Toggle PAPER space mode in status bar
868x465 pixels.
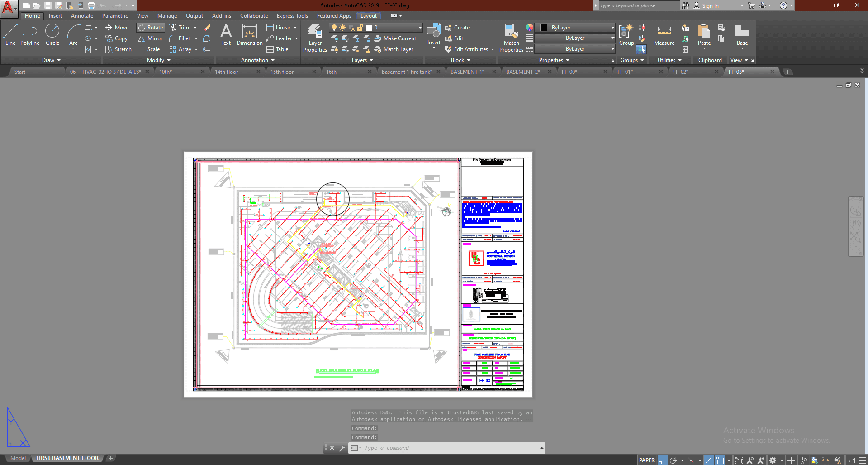click(x=646, y=460)
